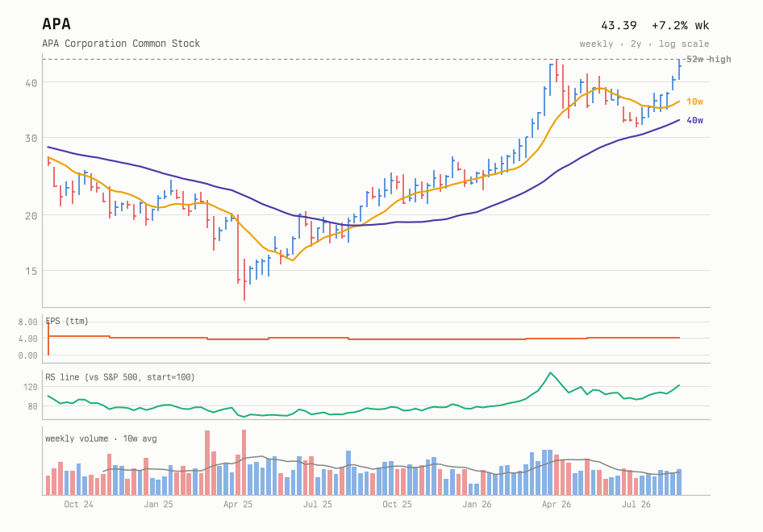Click the 40 price axis label
The height and width of the screenshot is (532, 763).
(31, 83)
